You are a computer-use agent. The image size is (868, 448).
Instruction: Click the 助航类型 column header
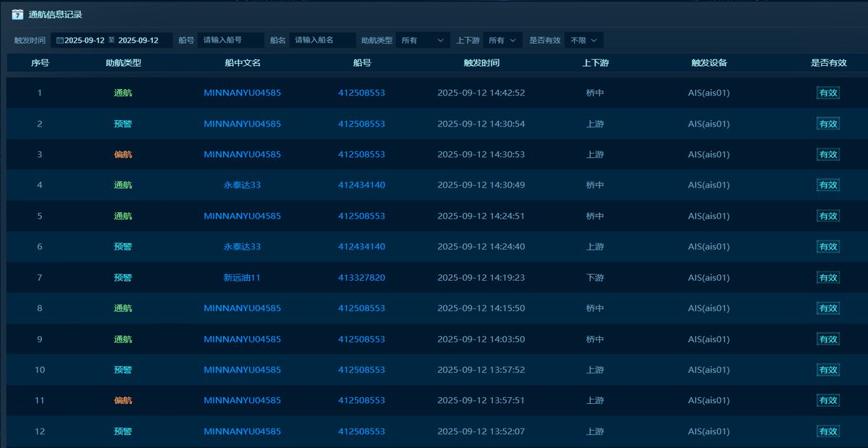123,63
